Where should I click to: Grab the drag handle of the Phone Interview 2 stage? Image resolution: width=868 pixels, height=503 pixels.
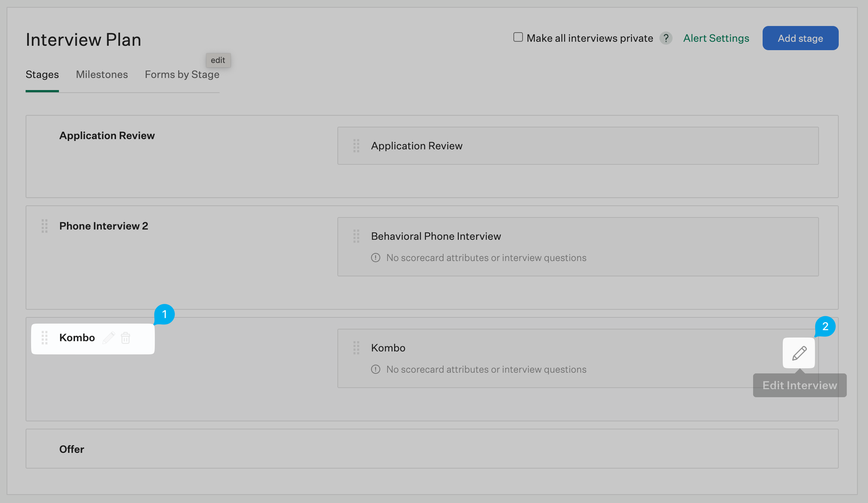click(x=45, y=226)
